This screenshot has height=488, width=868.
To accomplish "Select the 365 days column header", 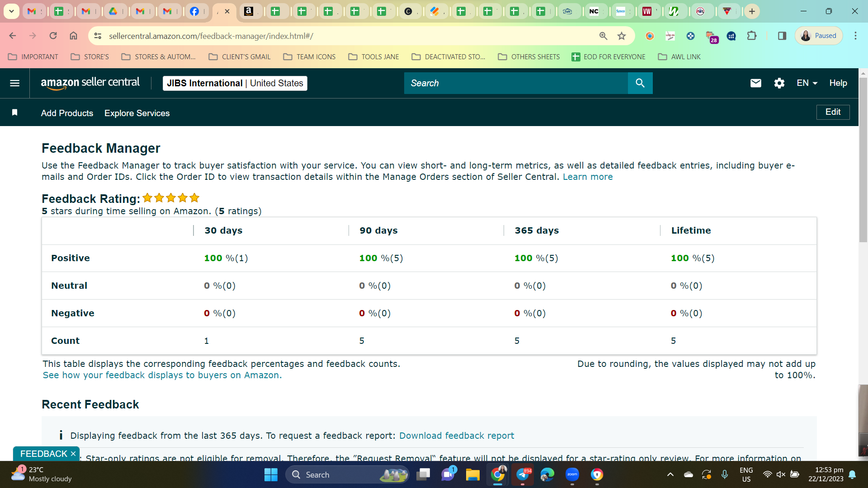I will coord(537,230).
